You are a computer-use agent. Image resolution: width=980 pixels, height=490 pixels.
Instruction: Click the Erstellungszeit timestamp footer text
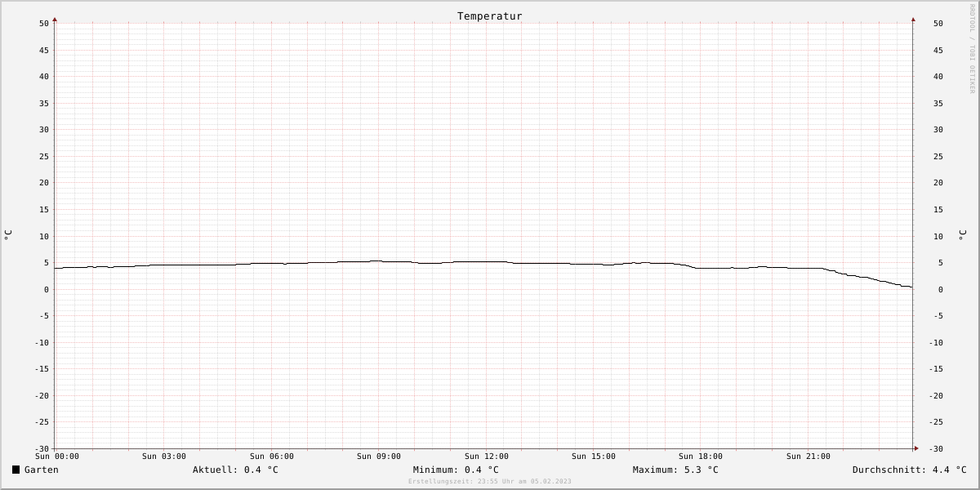pos(490,481)
